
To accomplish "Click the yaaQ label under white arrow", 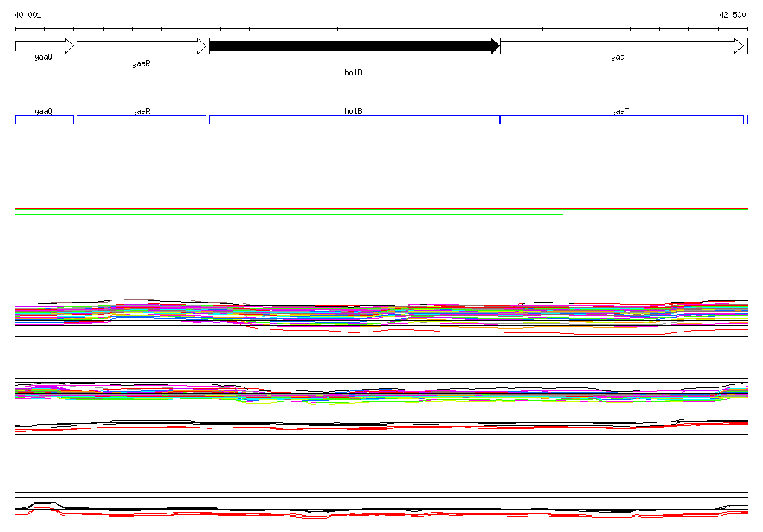I will [x=43, y=57].
